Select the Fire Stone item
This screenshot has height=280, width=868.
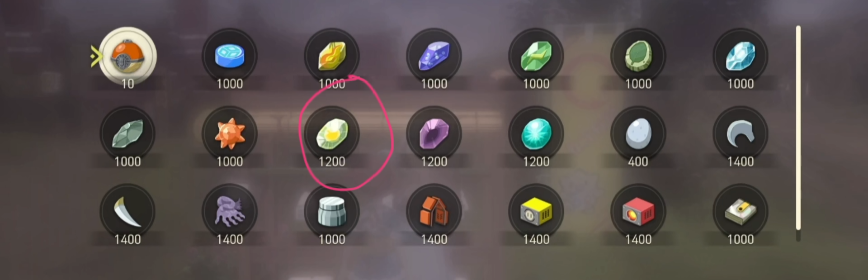332,56
